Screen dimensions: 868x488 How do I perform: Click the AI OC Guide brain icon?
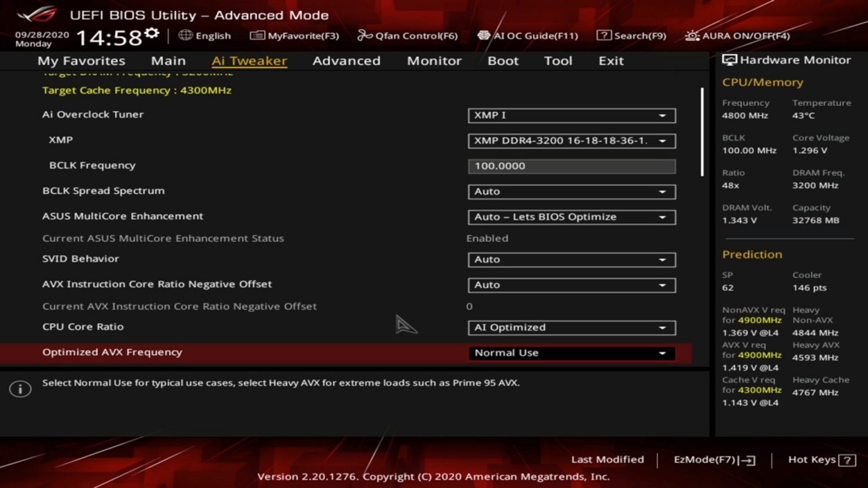(484, 36)
